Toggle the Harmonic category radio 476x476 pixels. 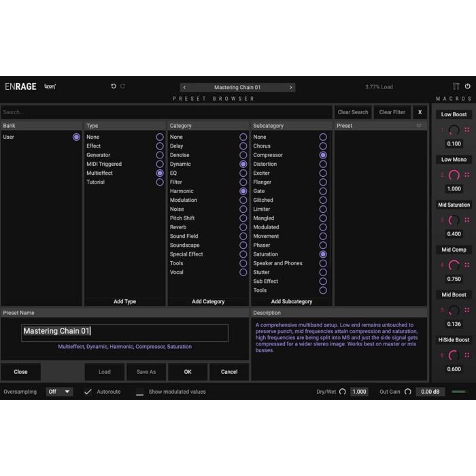243,191
